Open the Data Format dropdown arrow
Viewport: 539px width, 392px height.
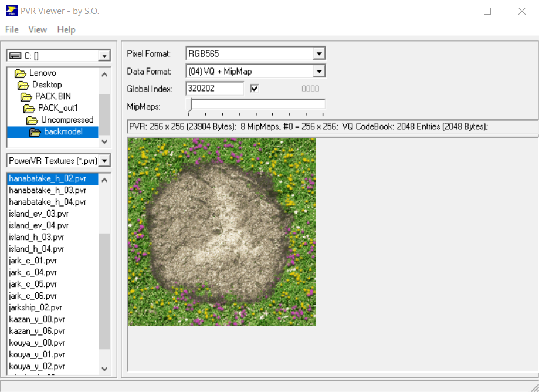[318, 72]
